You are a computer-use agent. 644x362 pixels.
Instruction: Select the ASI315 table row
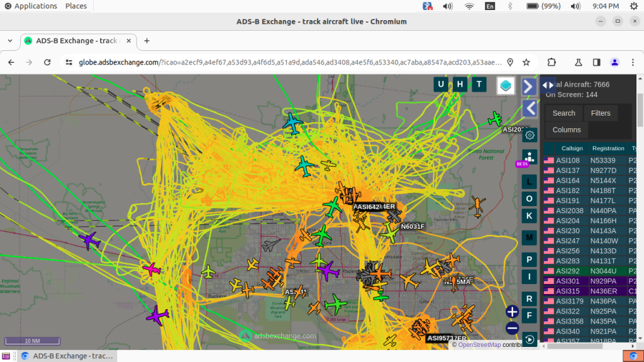pyautogui.click(x=590, y=291)
